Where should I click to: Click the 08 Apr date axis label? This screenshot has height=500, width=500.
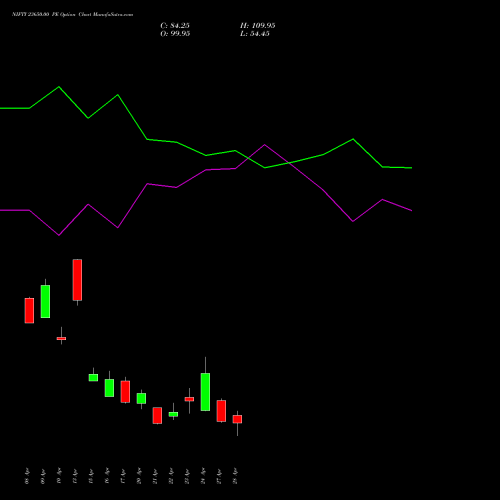click(27, 476)
